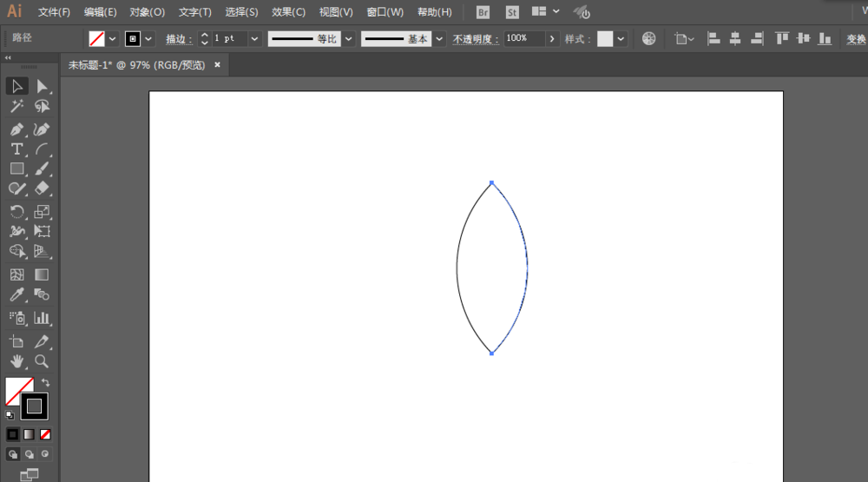868x482 pixels.
Task: Adjust the stroke weight stepper arrows
Action: tap(204, 39)
